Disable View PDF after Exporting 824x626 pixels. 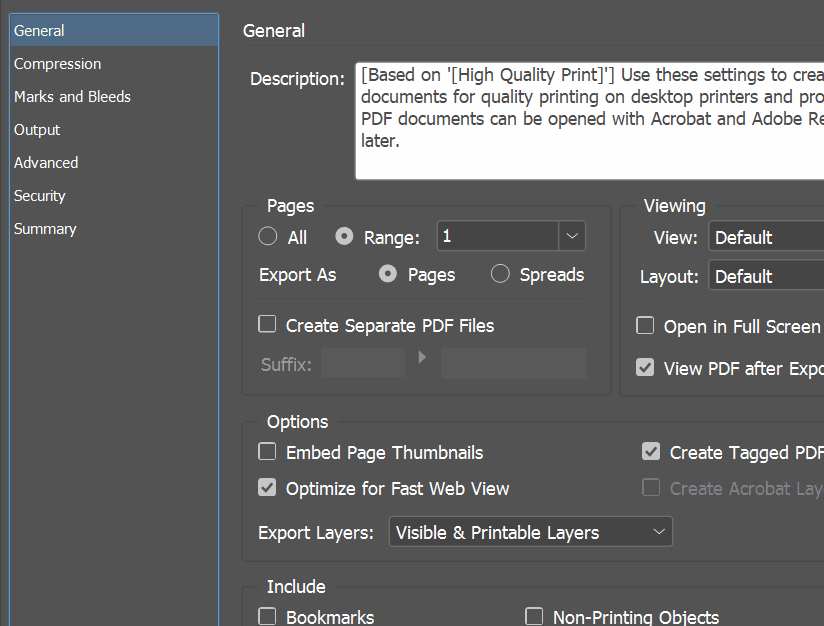646,367
